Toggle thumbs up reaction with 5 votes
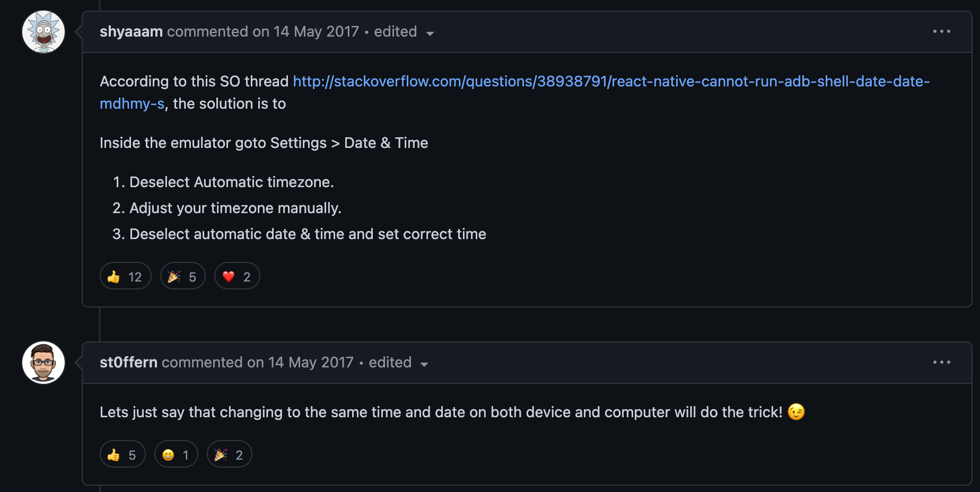Viewport: 980px width, 492px height. pyautogui.click(x=122, y=454)
